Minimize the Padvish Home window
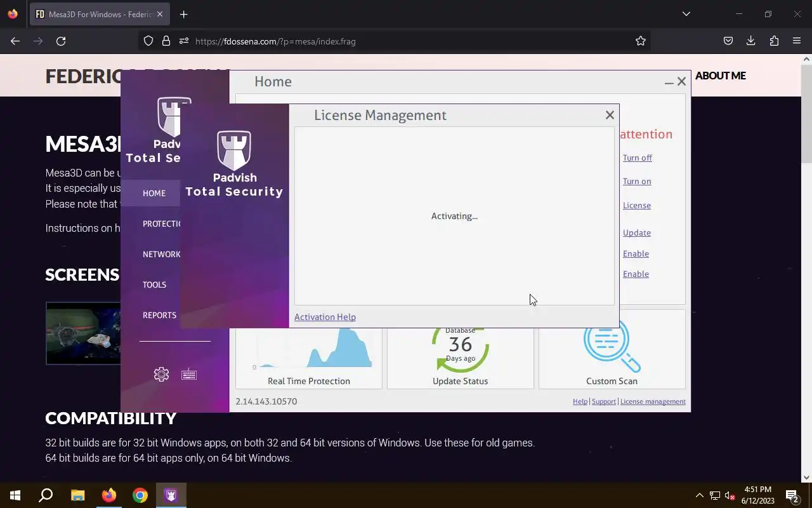Viewport: 812px width, 508px height. point(669,82)
